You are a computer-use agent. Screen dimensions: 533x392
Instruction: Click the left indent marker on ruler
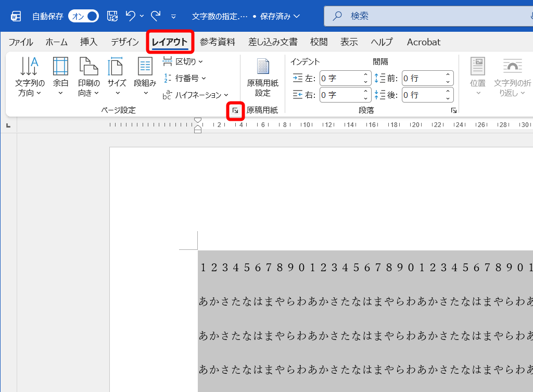point(197,131)
